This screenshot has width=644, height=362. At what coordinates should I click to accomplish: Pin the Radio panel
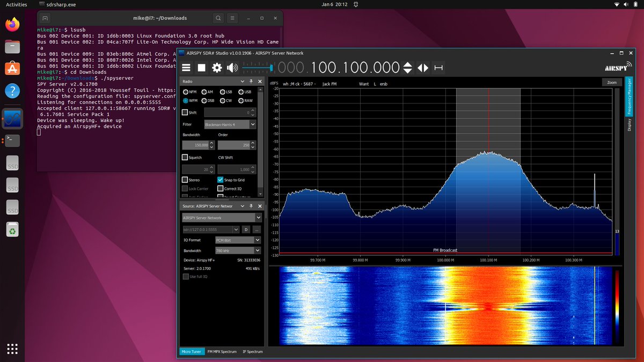point(251,81)
